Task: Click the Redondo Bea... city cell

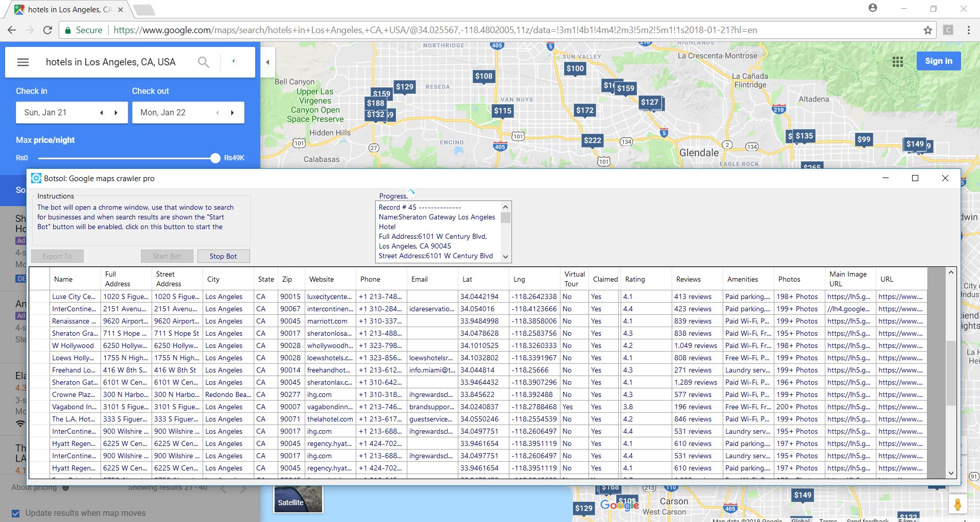Action: click(228, 394)
